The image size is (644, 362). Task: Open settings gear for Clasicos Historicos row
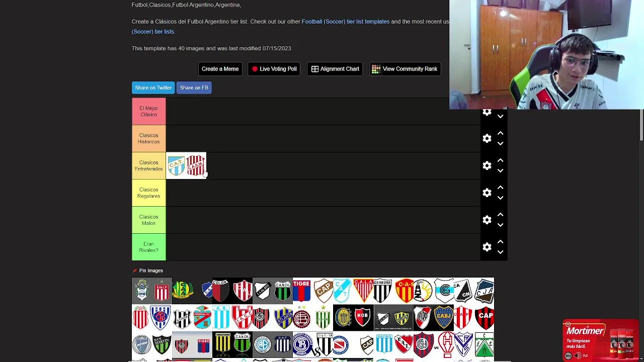click(x=487, y=138)
